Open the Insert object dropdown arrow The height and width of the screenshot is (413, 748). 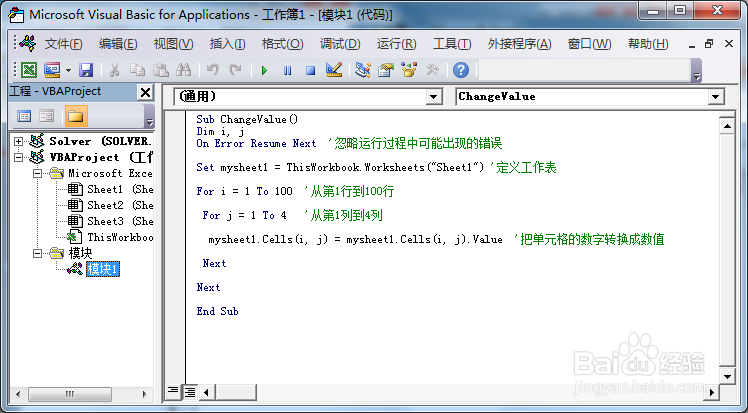coord(68,70)
